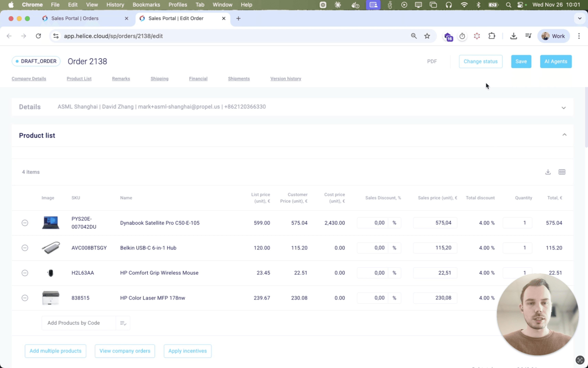The width and height of the screenshot is (588, 368).
Task: Click Apply incentives button
Action: coord(187,351)
